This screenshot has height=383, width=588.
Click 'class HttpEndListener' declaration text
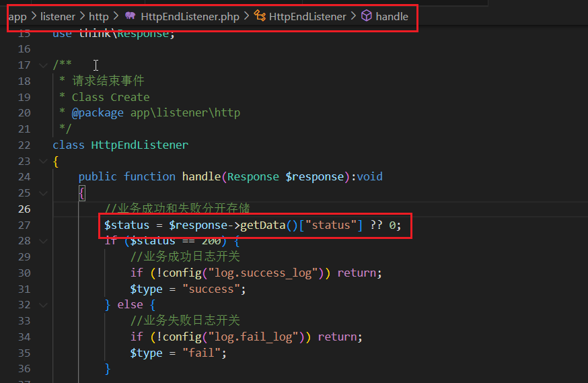pyautogui.click(x=120, y=145)
